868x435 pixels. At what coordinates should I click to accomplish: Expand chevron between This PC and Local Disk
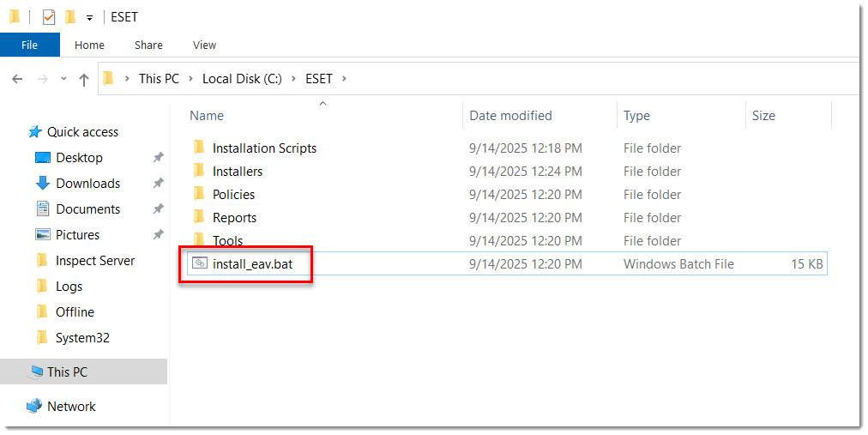coord(190,79)
